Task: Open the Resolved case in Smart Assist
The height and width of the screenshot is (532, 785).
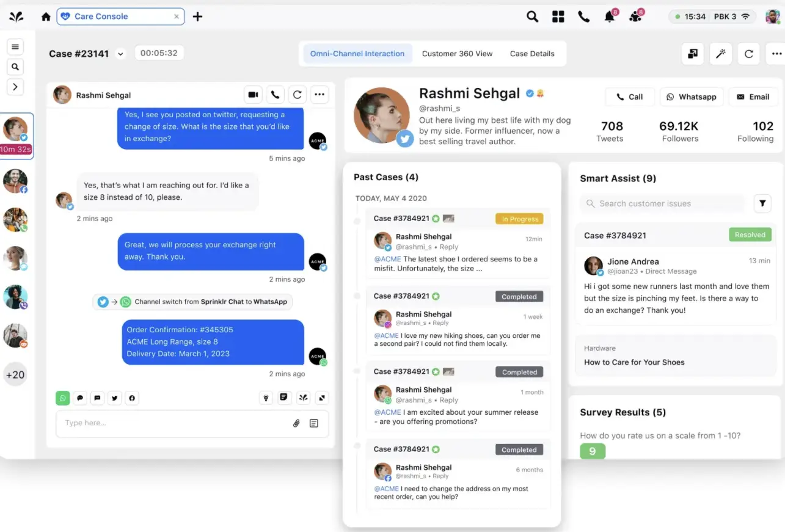Action: tap(676, 274)
